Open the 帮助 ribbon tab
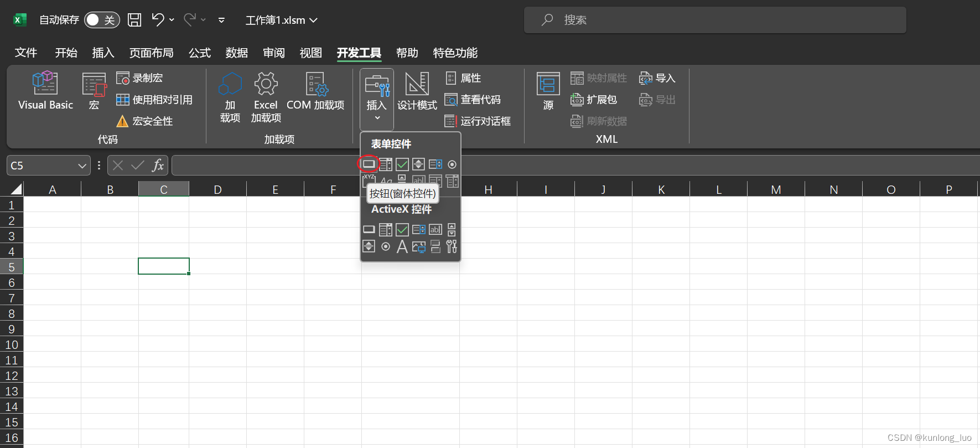Screen dimensions: 980x448 click(x=407, y=53)
